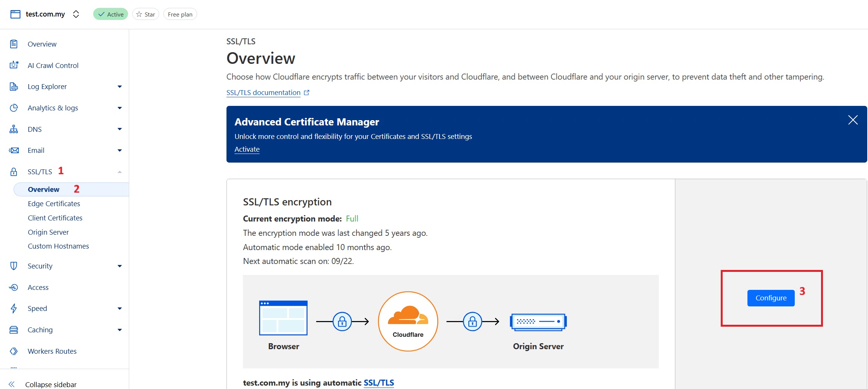Viewport: 868px width, 389px height.
Task: Click the Free plan badge
Action: click(x=180, y=14)
